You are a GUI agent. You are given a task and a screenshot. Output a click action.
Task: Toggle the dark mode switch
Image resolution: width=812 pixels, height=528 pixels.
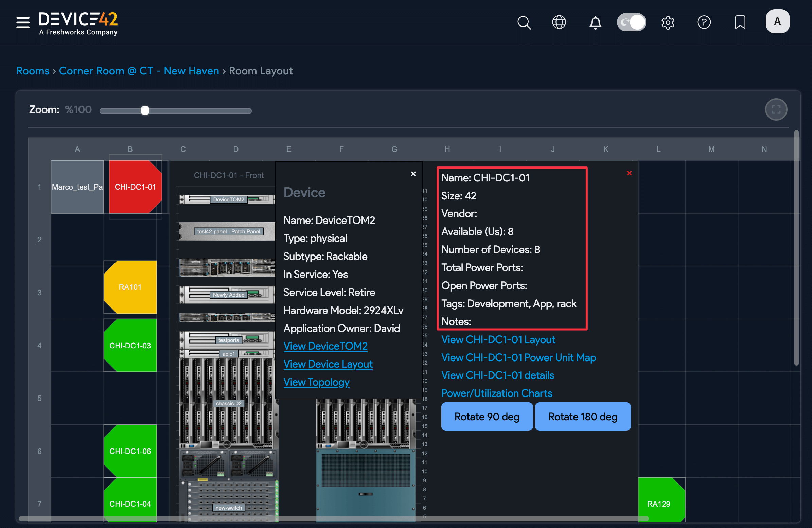point(631,22)
